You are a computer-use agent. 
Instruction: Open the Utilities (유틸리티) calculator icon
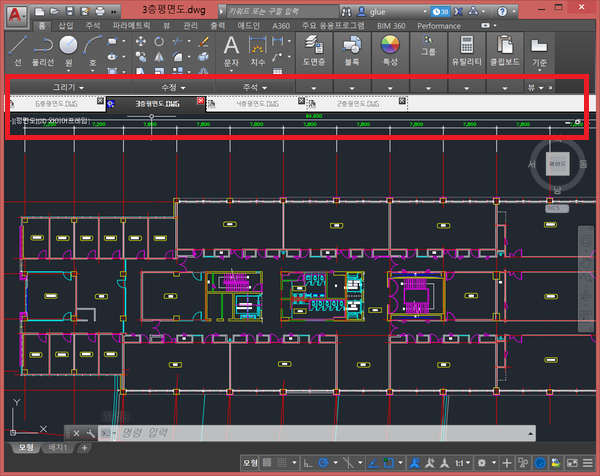[465, 46]
